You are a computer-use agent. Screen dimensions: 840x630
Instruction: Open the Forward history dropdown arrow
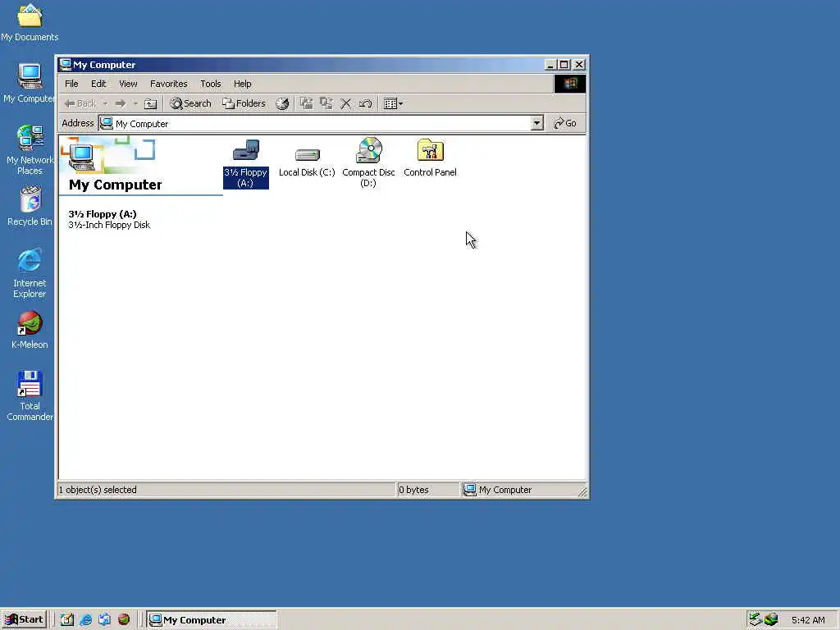(135, 104)
